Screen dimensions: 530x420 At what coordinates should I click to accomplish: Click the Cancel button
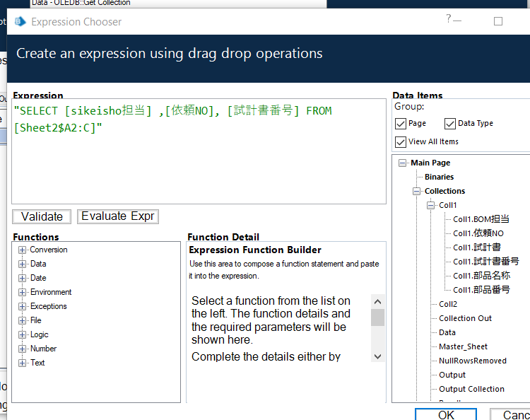click(x=510, y=414)
